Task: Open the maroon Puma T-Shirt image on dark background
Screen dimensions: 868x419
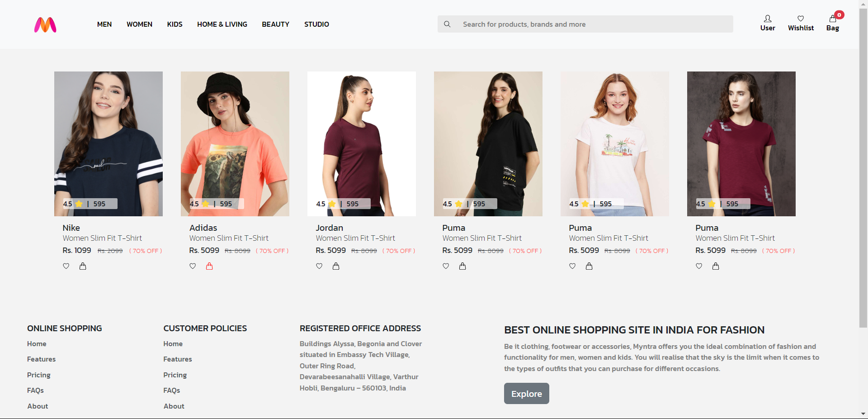Action: tap(741, 144)
